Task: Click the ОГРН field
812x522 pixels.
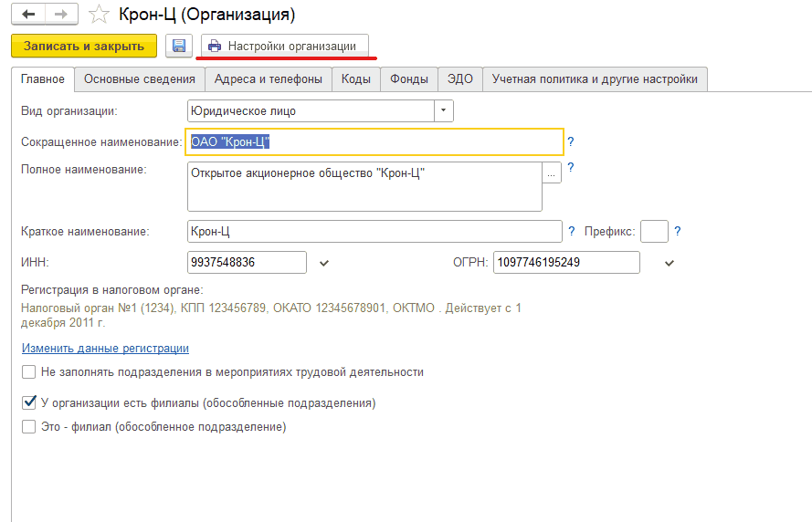Action: coord(566,262)
